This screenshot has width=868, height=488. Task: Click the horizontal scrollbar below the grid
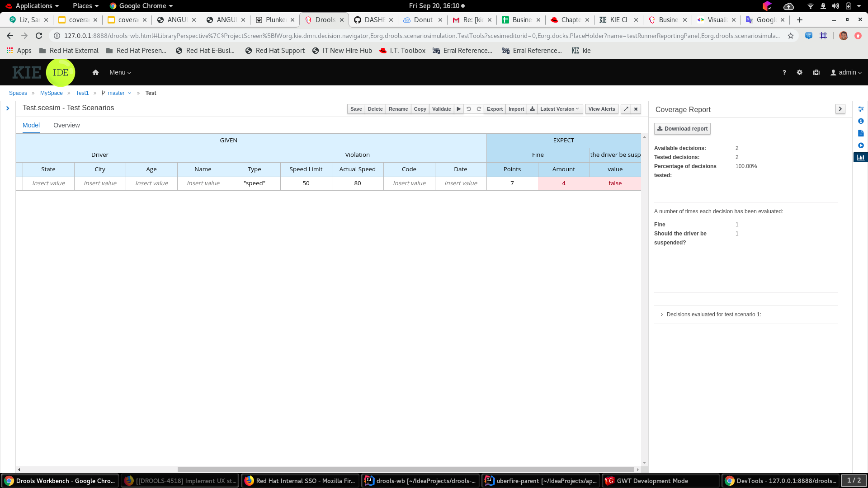coord(406,469)
